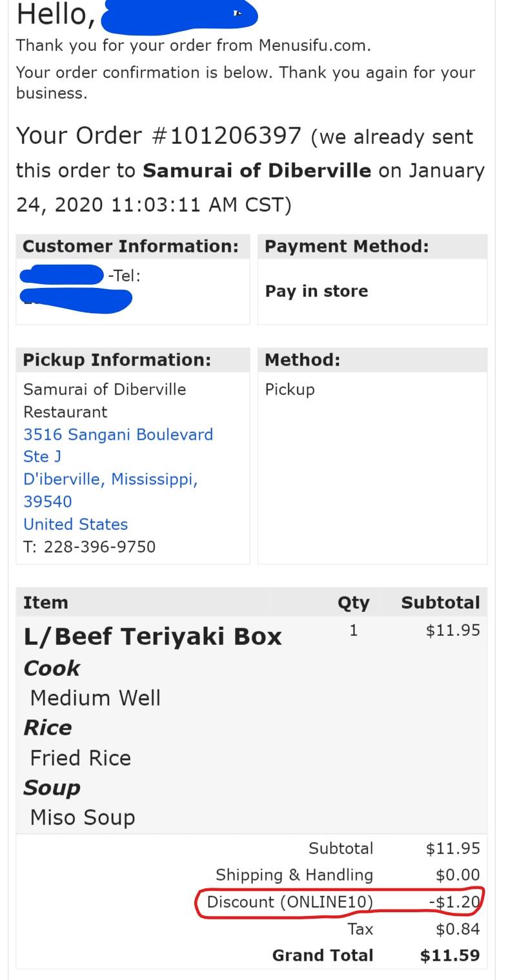Click the Ste J address link

(42, 457)
